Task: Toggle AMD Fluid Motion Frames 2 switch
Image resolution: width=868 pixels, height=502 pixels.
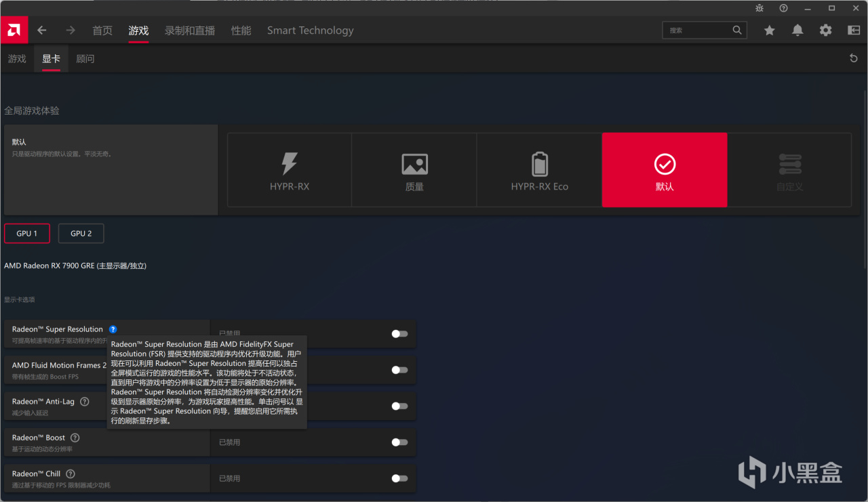Action: coord(399,370)
